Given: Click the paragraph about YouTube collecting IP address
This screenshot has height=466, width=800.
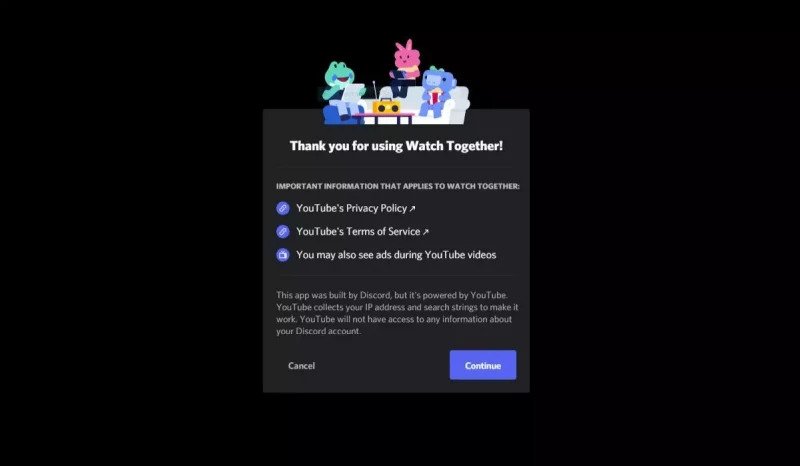Looking at the screenshot, I should [397, 313].
